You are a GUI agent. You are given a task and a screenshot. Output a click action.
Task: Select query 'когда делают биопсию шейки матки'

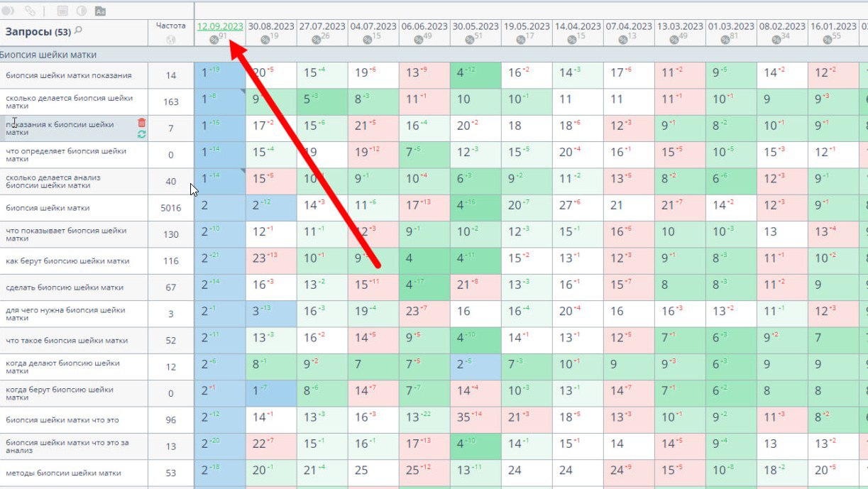62,367
